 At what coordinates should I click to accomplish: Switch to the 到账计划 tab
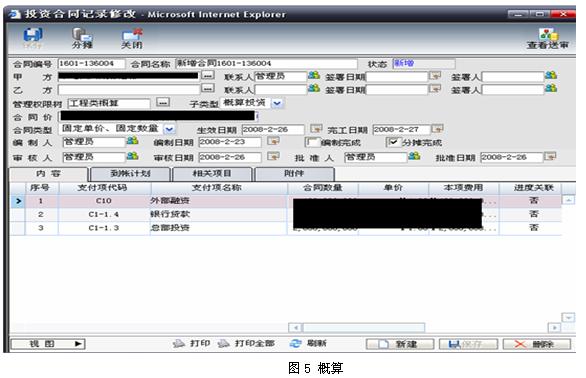point(130,174)
